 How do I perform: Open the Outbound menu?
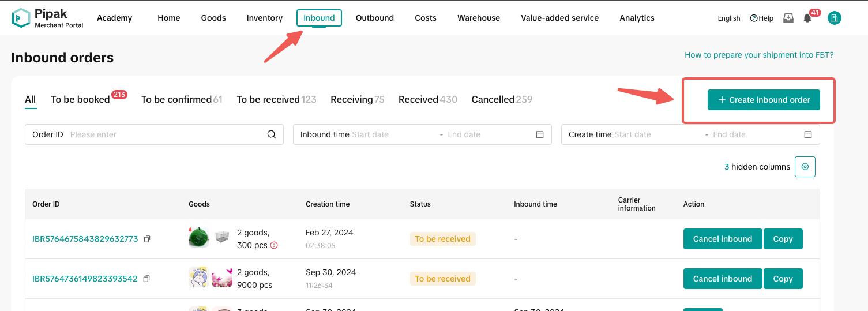(374, 18)
